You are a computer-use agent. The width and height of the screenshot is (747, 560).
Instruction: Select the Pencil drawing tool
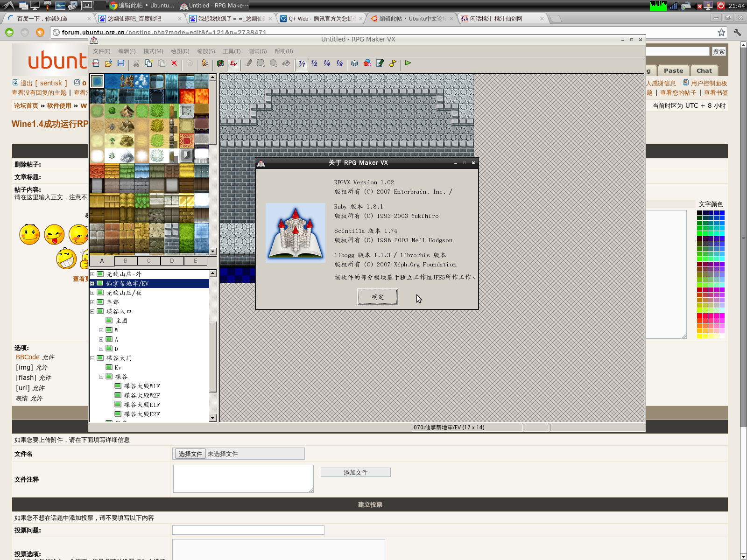tap(249, 63)
